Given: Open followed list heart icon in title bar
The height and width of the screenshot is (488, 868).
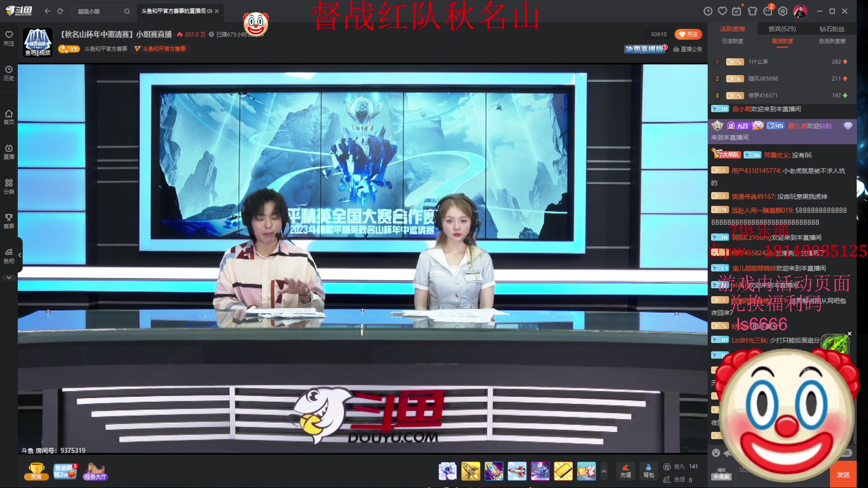Looking at the screenshot, I should (722, 11).
